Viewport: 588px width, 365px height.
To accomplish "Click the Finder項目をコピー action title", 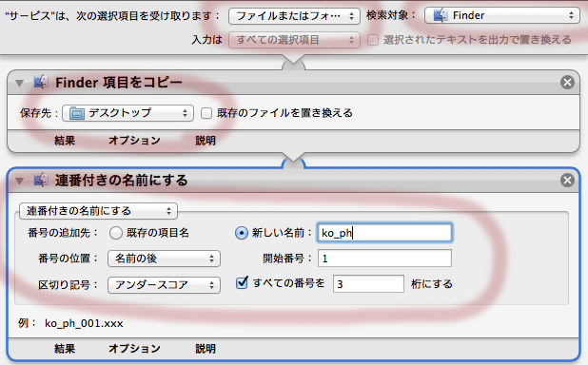I will tap(119, 83).
